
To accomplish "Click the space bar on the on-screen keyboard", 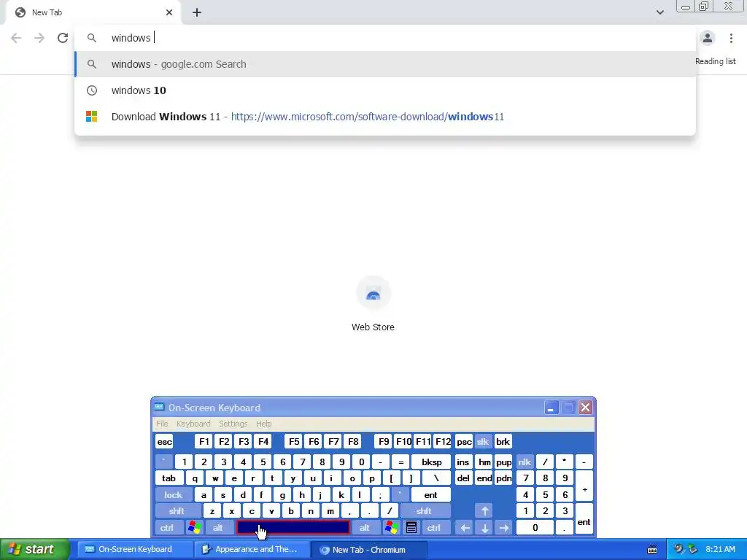I will (x=293, y=528).
